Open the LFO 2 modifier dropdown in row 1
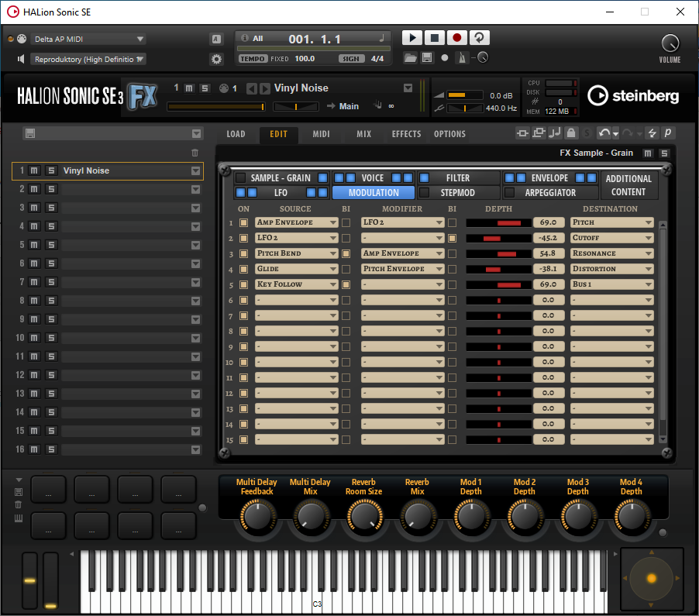This screenshot has height=616, width=699. [x=402, y=222]
